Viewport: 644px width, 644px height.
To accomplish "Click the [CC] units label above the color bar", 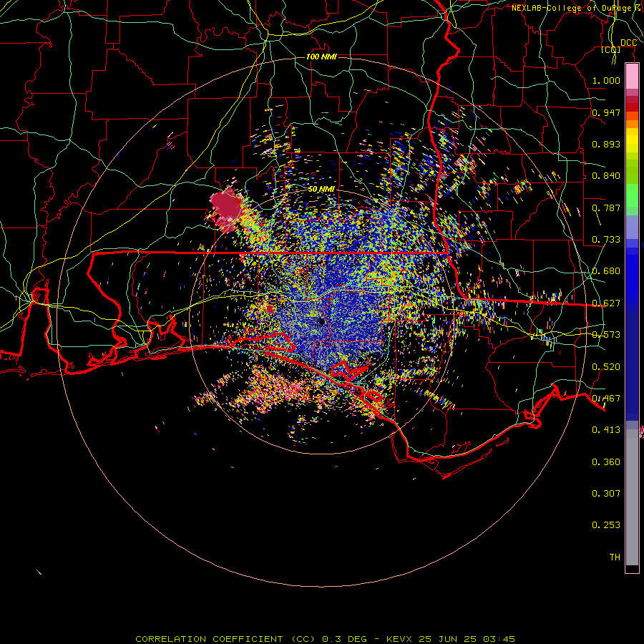I will pos(610,49).
